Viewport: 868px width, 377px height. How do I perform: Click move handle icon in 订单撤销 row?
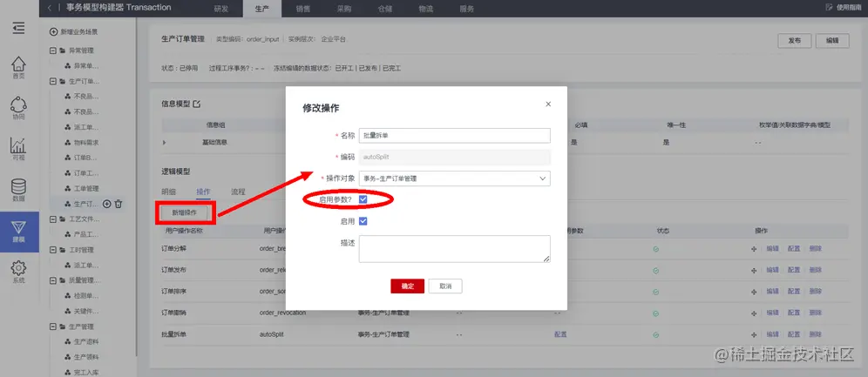click(754, 313)
